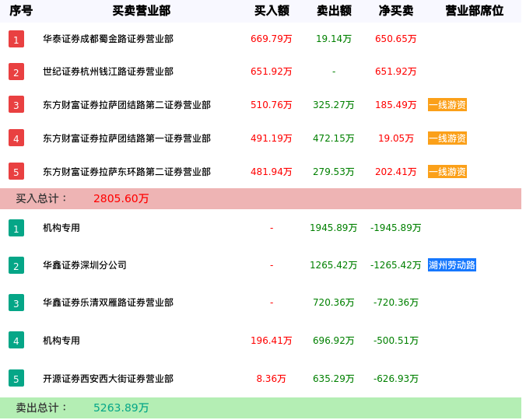Click the green rank 2 badge beside 华鑫证券深圳分公司

point(16,265)
